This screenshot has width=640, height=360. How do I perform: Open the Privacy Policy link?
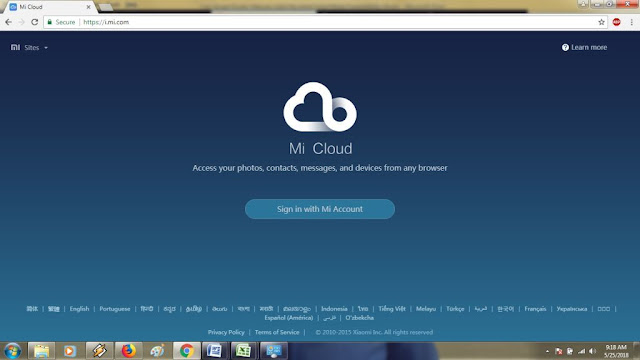226,332
